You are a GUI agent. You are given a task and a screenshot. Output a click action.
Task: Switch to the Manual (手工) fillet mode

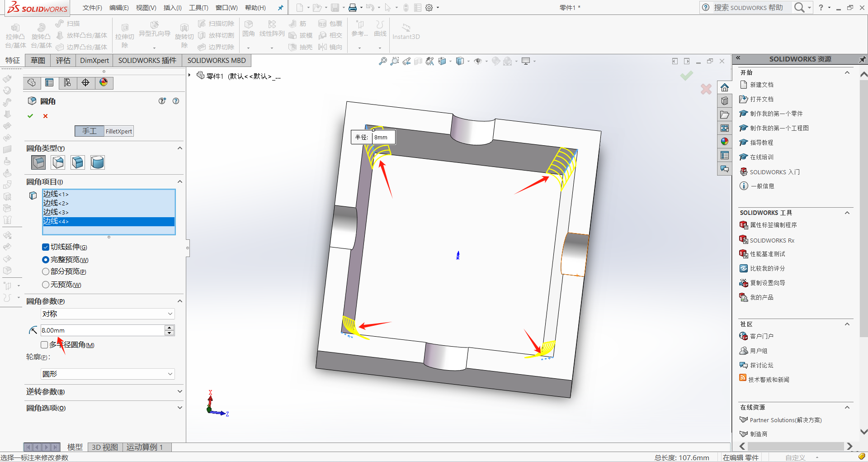[89, 131]
